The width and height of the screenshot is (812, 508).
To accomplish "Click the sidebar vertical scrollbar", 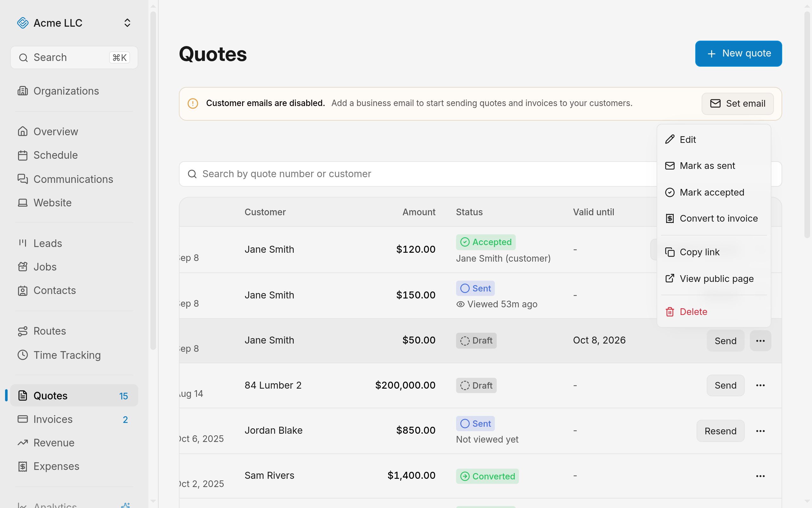I will click(x=153, y=181).
